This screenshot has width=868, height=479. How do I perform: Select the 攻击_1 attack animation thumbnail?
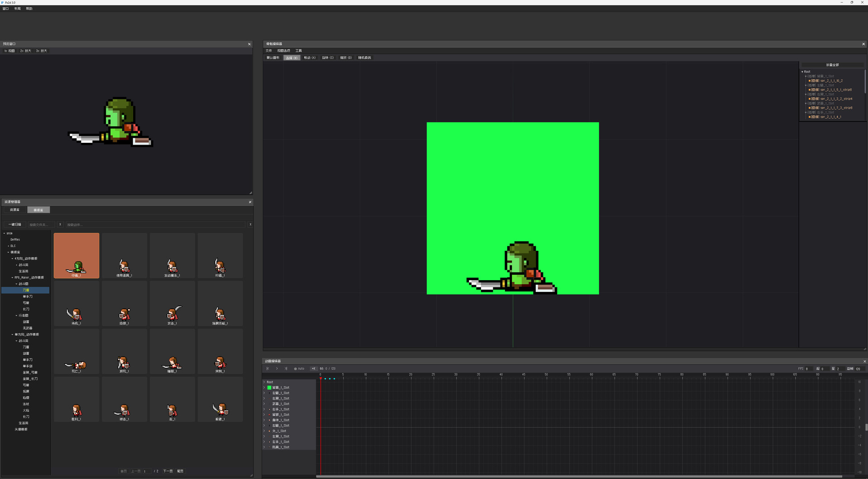pyautogui.click(x=172, y=304)
